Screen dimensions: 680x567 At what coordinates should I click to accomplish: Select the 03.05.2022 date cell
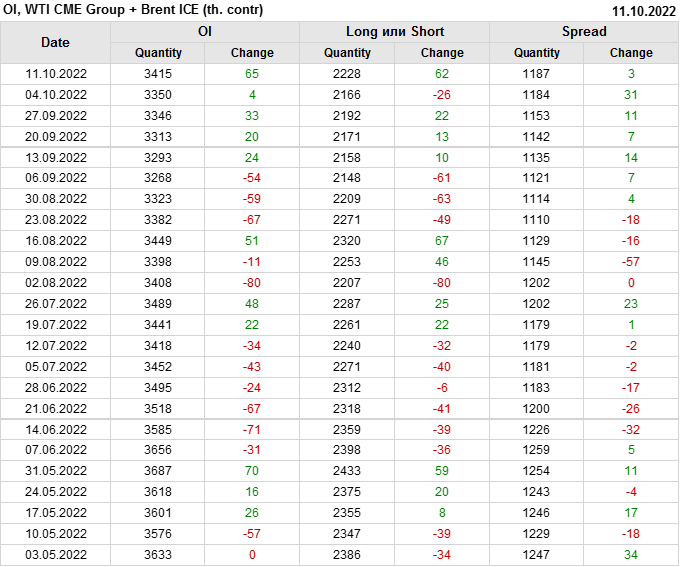coord(56,554)
